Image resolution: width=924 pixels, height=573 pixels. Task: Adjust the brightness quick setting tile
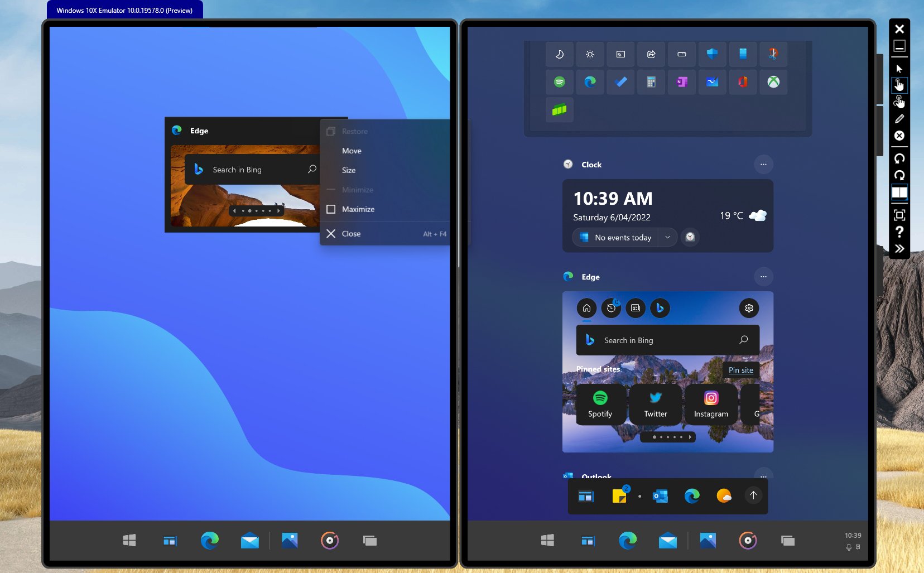590,54
